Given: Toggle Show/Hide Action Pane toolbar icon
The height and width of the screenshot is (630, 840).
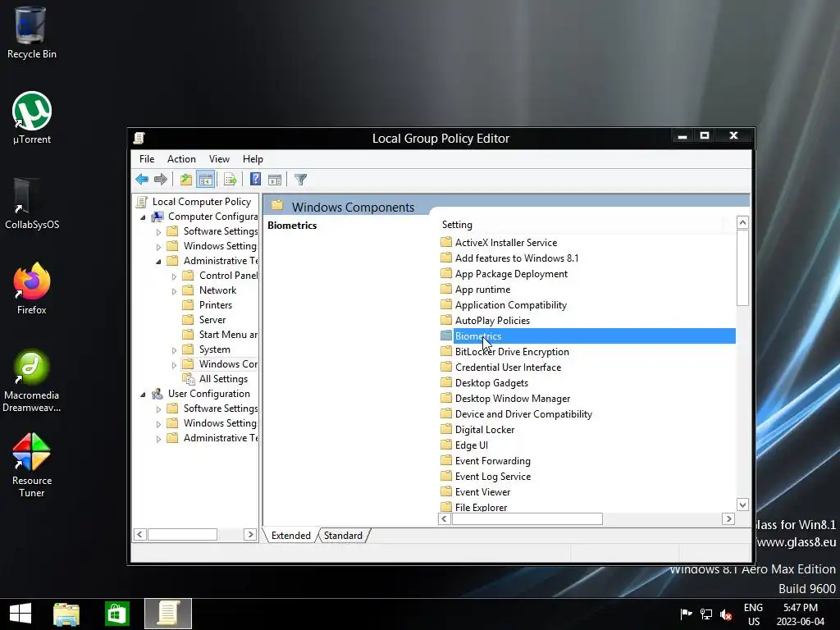Looking at the screenshot, I should click(x=275, y=180).
